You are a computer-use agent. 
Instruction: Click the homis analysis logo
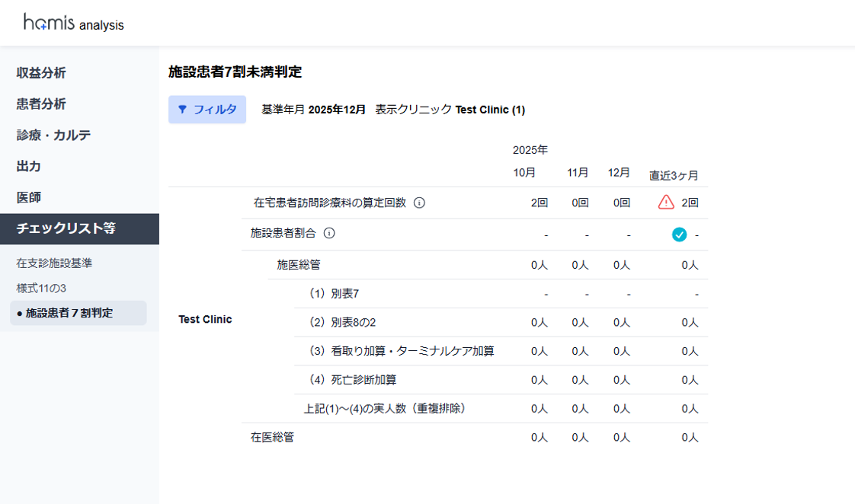point(73,23)
